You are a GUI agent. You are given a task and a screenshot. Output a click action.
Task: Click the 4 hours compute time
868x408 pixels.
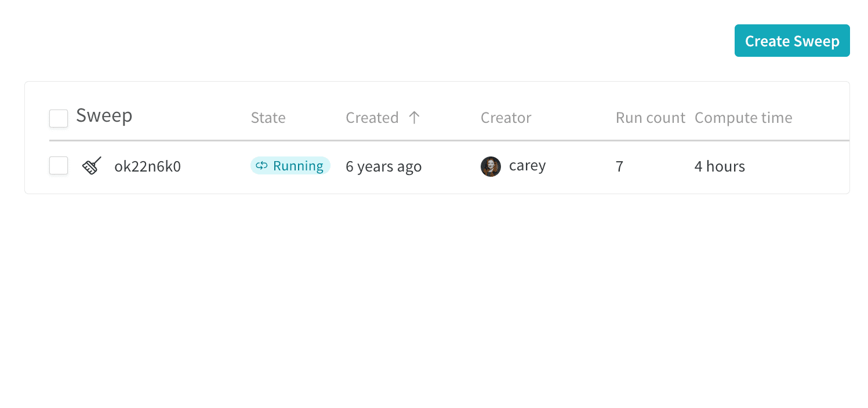(x=720, y=166)
